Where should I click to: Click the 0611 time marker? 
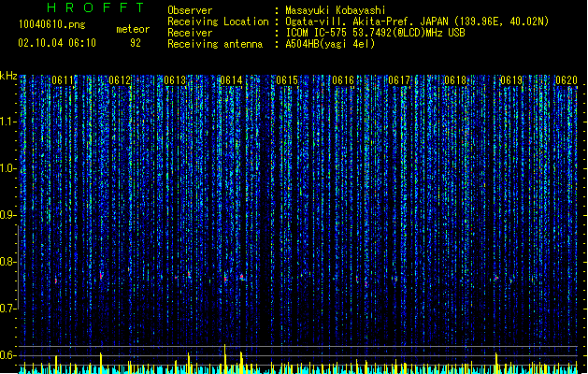pos(63,80)
